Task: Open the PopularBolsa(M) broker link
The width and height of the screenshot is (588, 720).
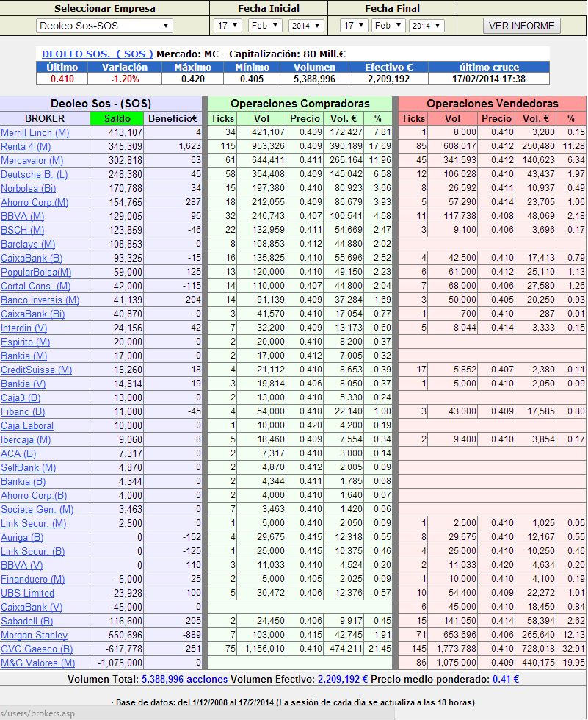Action: pos(36,273)
